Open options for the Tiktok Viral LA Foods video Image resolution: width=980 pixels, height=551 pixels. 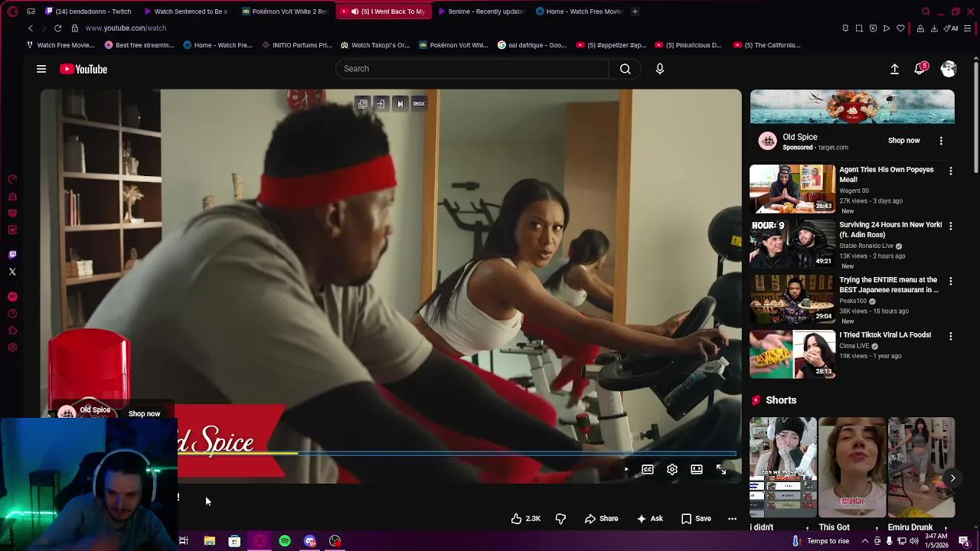coord(951,336)
